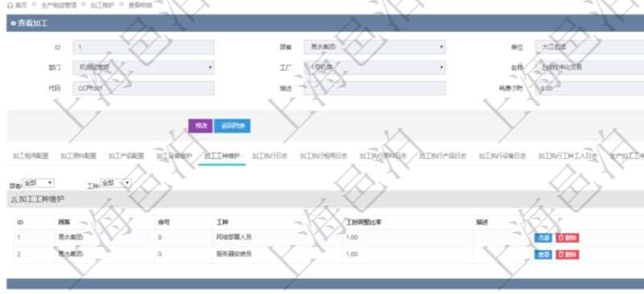644x294 pixels.
Task: Click the 名称 field
Action: (589, 68)
